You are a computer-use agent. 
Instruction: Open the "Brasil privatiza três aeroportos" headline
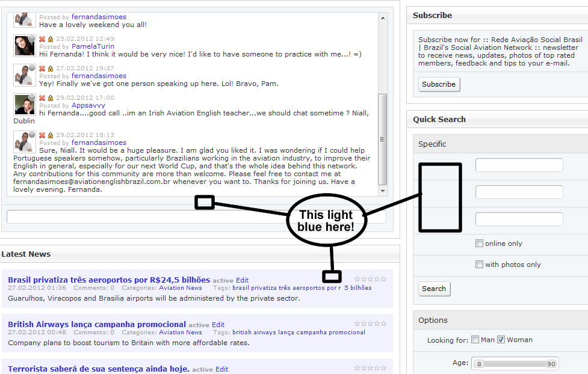(x=109, y=280)
